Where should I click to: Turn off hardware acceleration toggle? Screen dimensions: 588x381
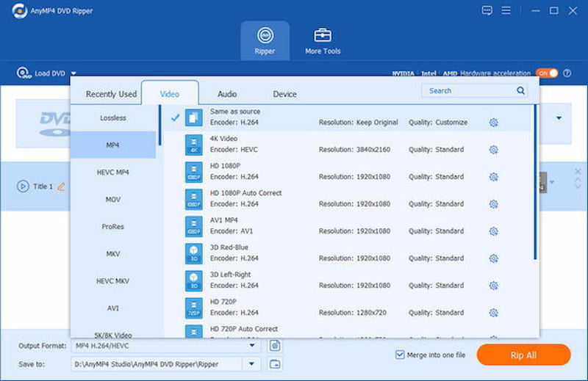pos(547,73)
